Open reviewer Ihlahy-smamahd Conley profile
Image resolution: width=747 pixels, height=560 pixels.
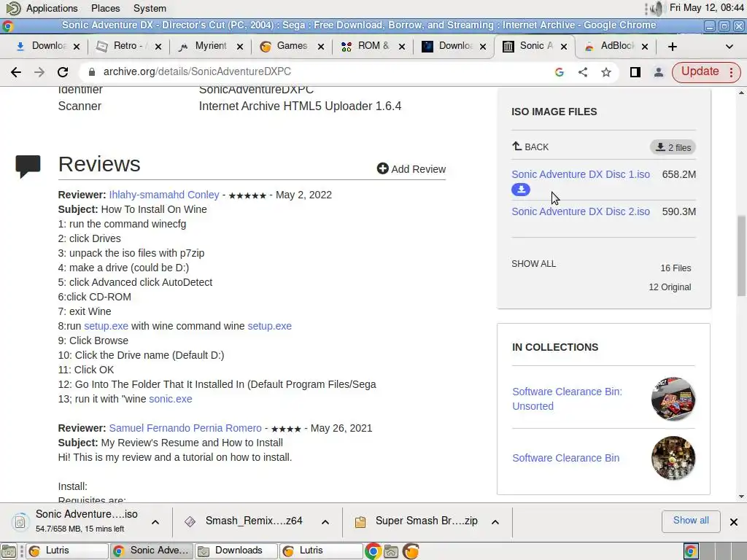point(164,195)
